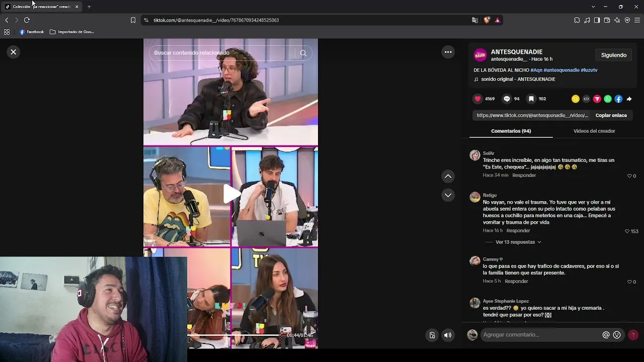Post the comment with the red arrow button

click(x=633, y=335)
